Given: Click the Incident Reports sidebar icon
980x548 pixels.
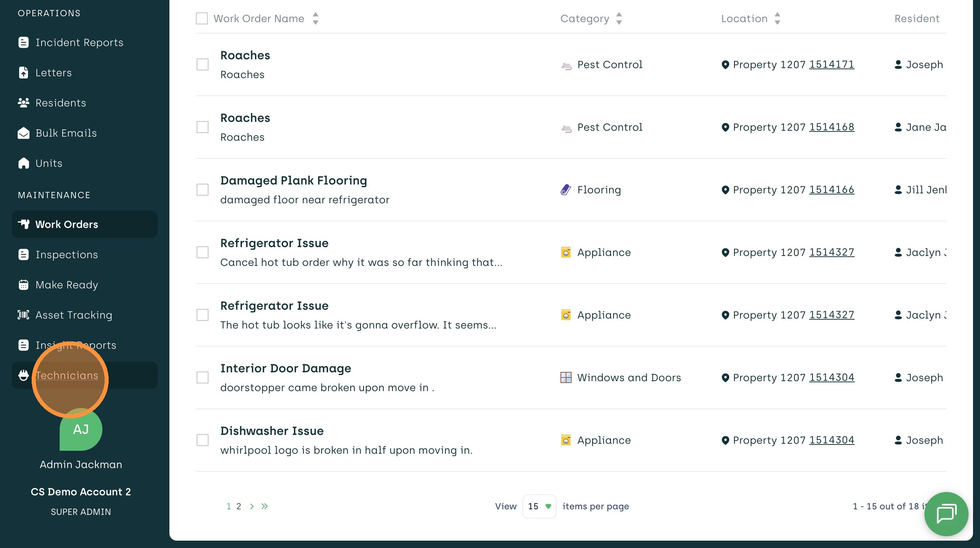Looking at the screenshot, I should pyautogui.click(x=24, y=42).
